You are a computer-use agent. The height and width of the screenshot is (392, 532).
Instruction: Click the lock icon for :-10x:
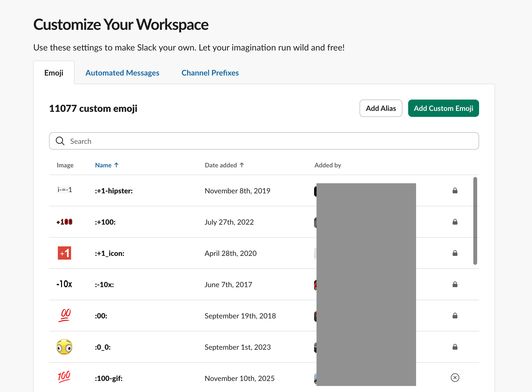click(455, 284)
